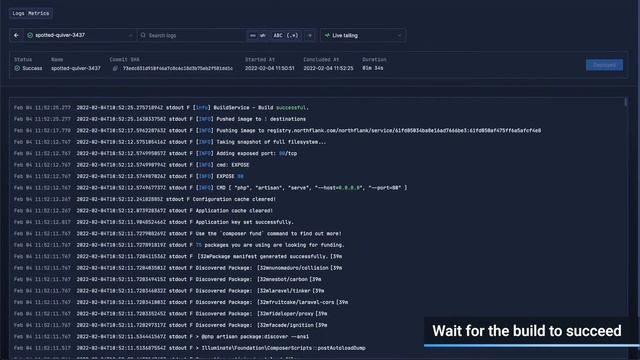Click the log scrollbar thumb at right edge
Image resolution: width=640 pixels, height=360 pixels.
(625, 102)
